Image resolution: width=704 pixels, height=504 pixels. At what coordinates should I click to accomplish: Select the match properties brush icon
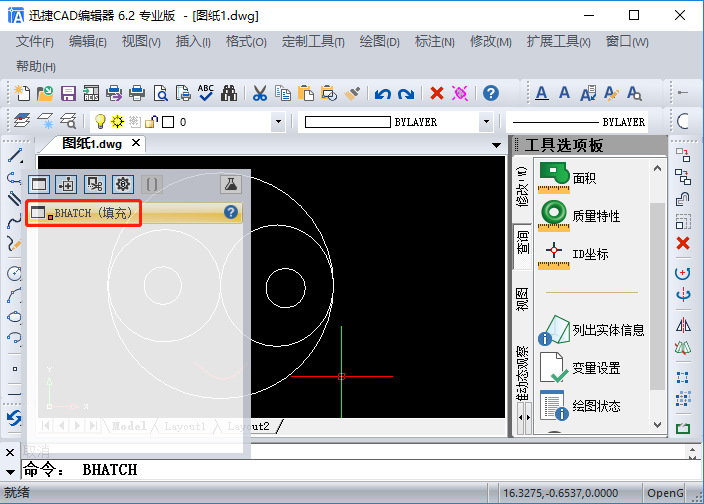point(352,93)
